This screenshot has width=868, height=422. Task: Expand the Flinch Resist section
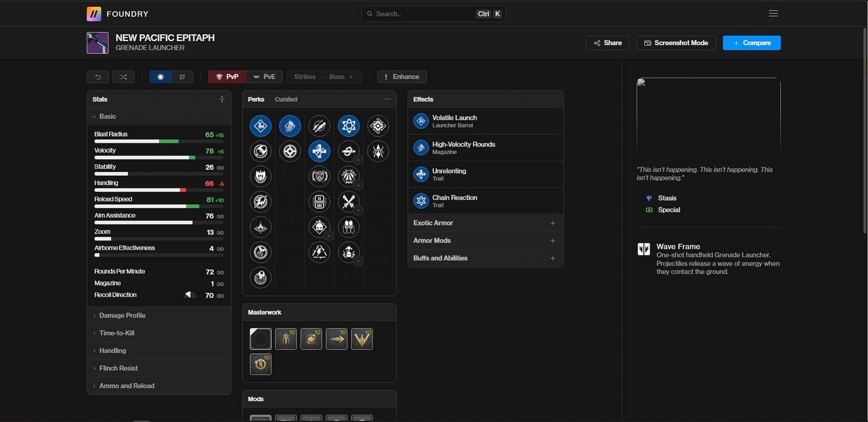coord(159,368)
